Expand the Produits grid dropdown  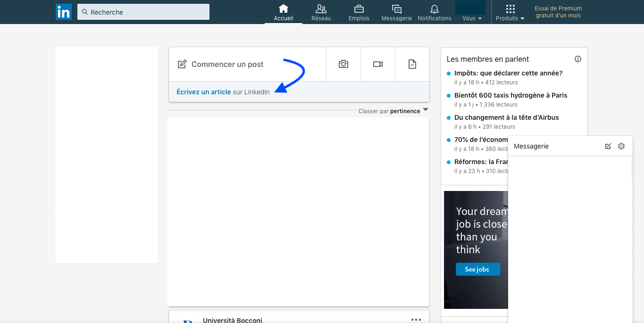click(x=510, y=12)
